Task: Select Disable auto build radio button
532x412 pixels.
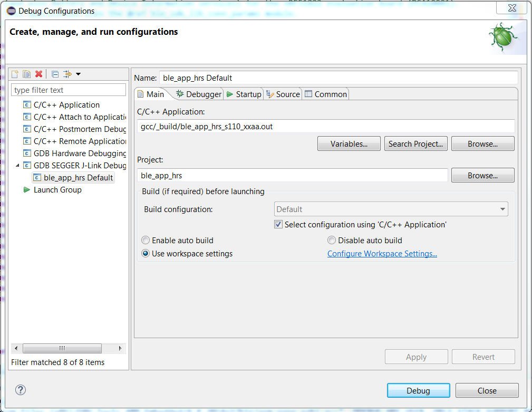Action: pyautogui.click(x=332, y=240)
